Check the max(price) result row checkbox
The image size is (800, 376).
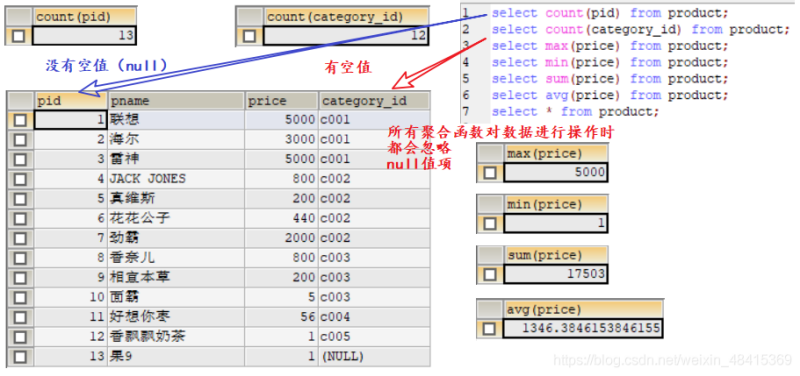pyautogui.click(x=490, y=173)
